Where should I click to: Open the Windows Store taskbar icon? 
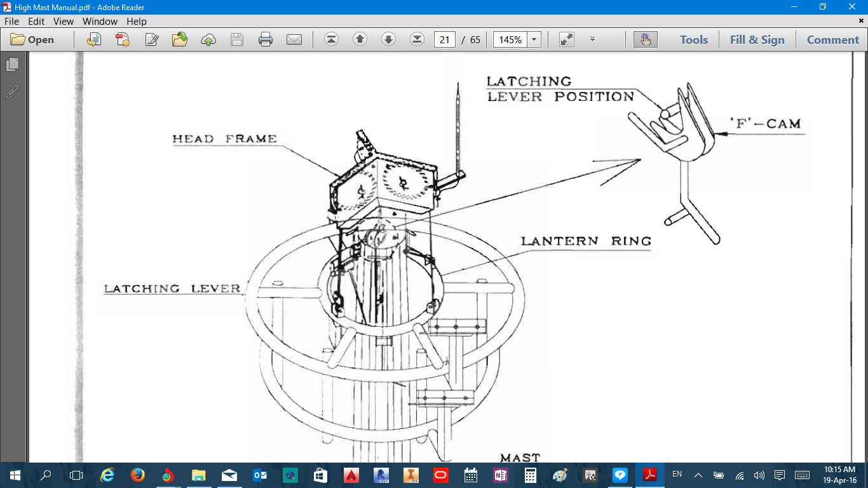click(x=320, y=475)
